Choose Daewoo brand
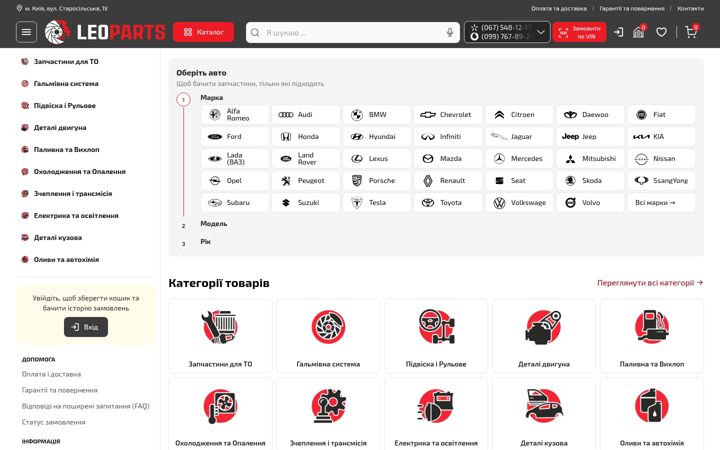The height and width of the screenshot is (450, 720). point(590,115)
